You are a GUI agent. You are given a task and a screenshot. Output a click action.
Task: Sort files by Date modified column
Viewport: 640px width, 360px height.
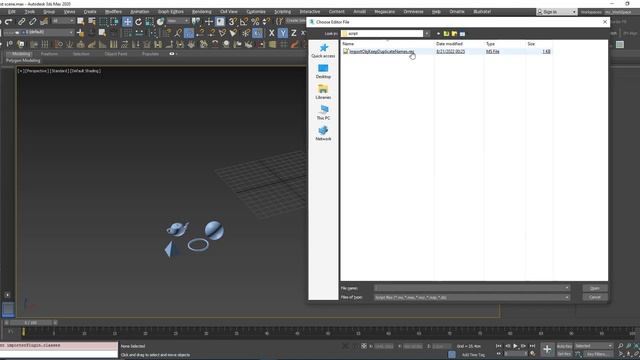coord(449,44)
